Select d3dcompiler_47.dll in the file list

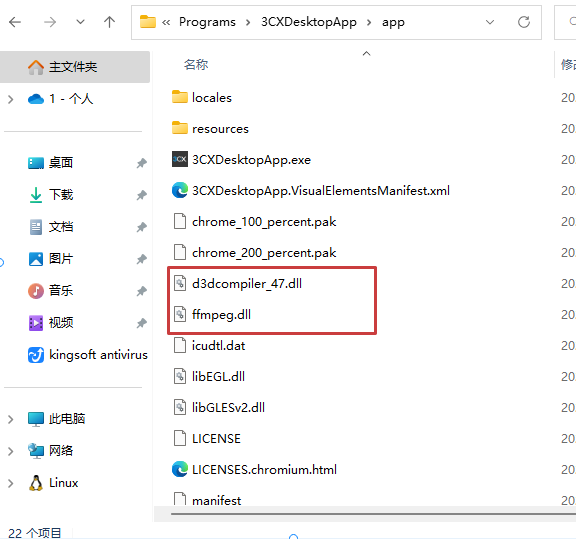(x=247, y=284)
